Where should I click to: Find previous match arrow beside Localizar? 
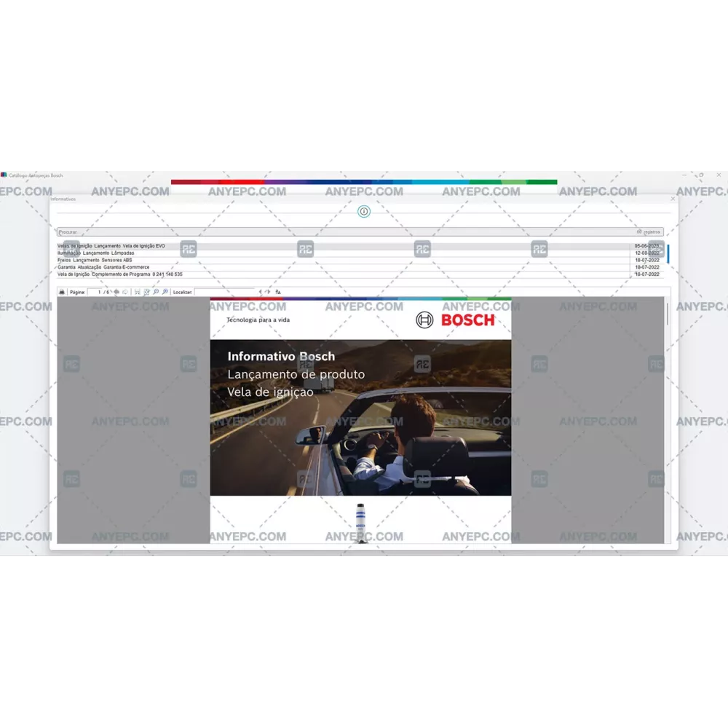pos(260,292)
